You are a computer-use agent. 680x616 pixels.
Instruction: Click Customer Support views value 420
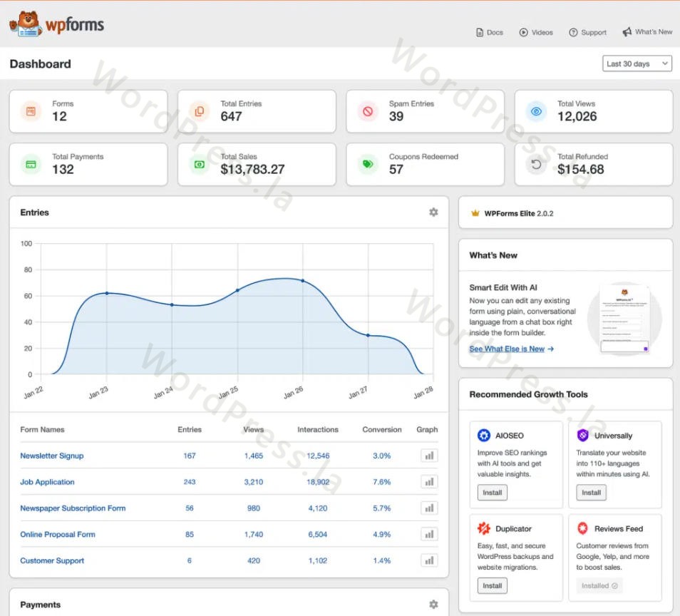coord(254,560)
